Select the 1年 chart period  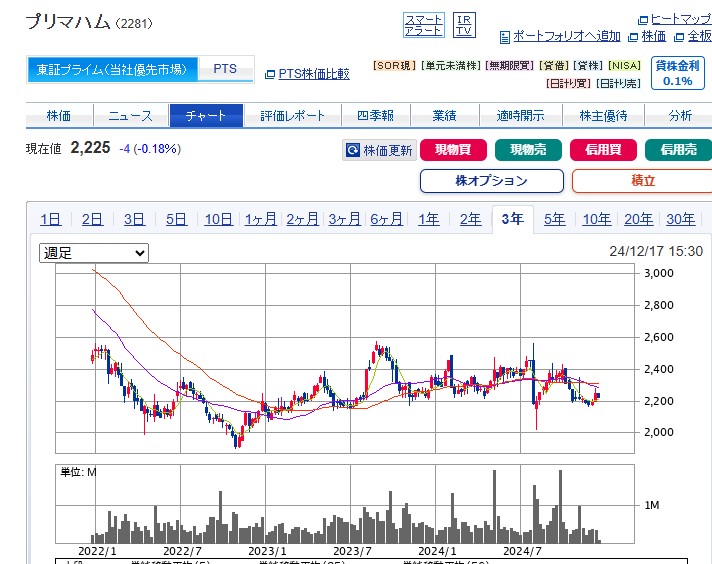(429, 219)
